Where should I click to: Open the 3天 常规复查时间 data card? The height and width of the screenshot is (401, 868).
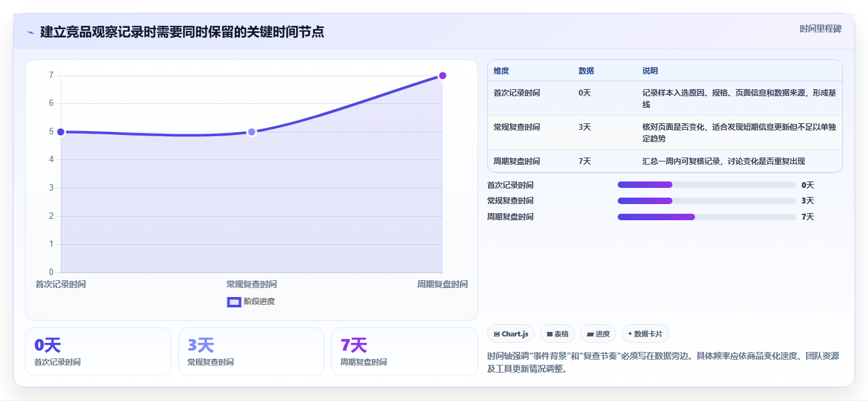(x=251, y=351)
